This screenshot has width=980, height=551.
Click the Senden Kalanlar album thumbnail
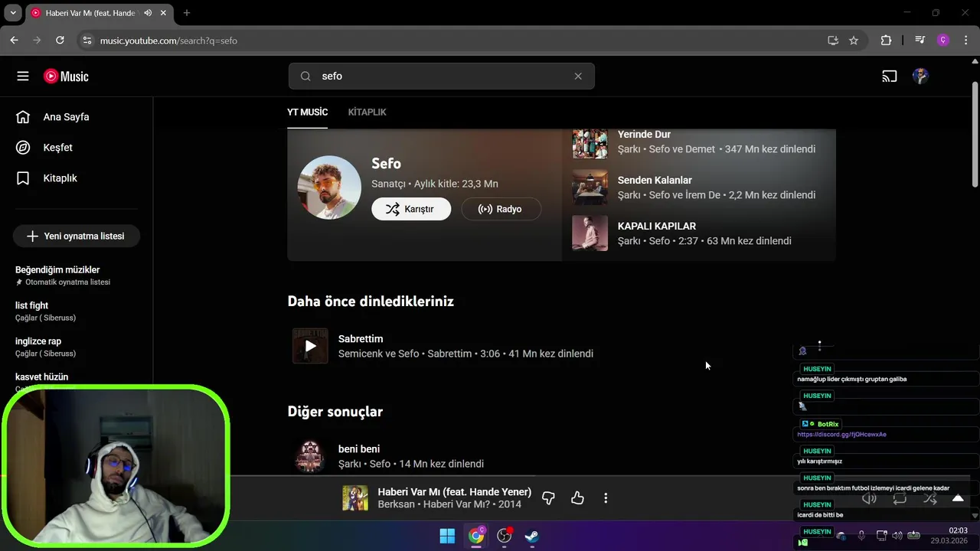pos(590,187)
